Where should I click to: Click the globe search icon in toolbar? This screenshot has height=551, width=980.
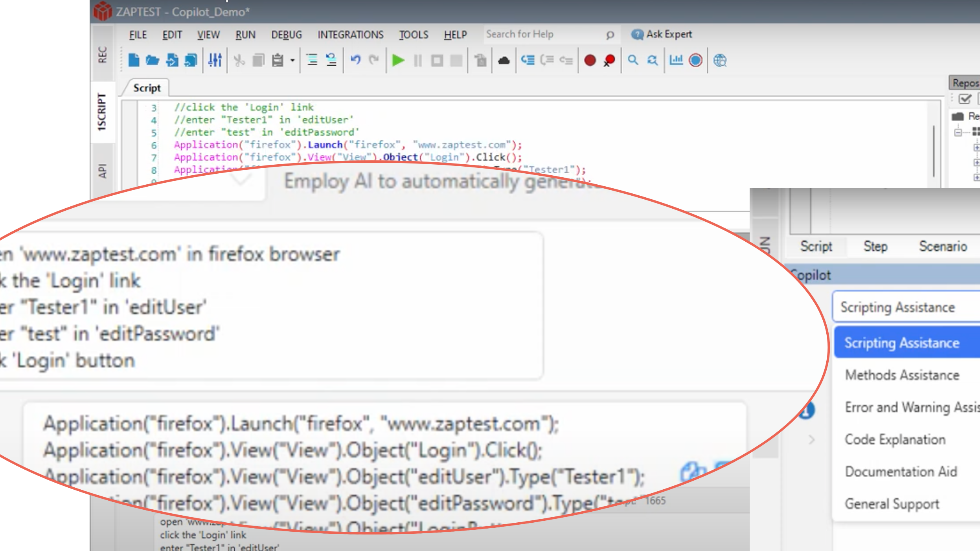coord(720,61)
